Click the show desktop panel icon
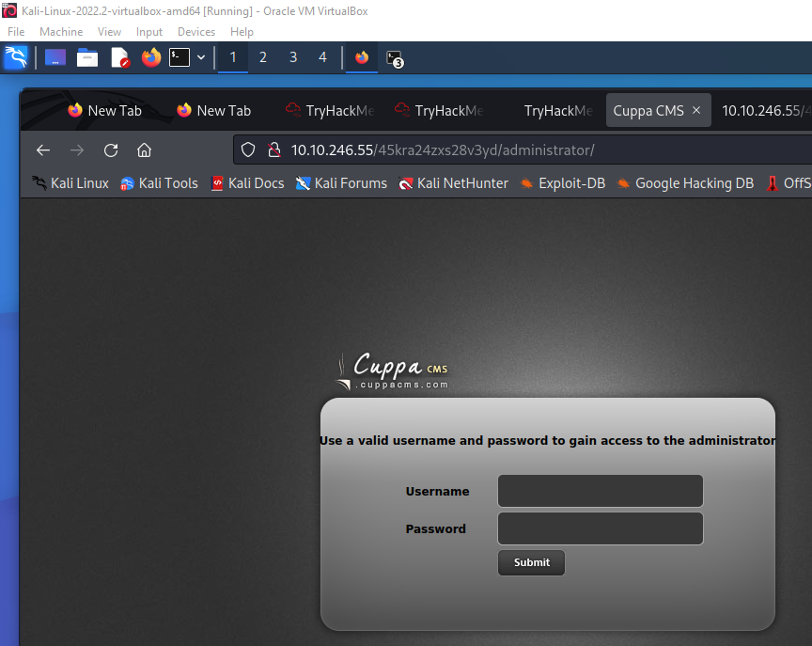Screen dimensions: 812x646 [55, 57]
